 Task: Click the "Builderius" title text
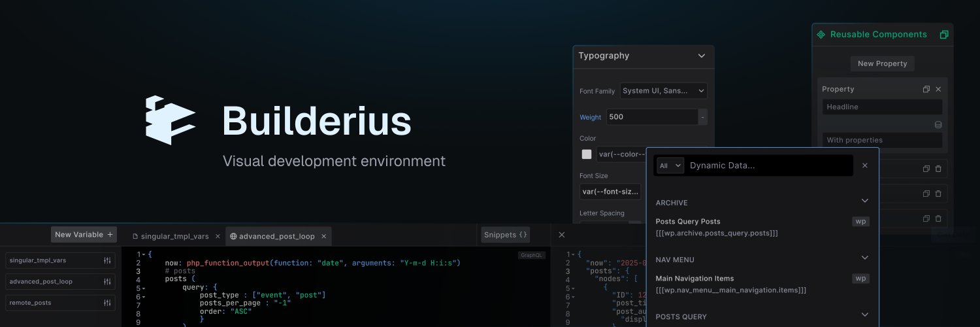[x=317, y=121]
